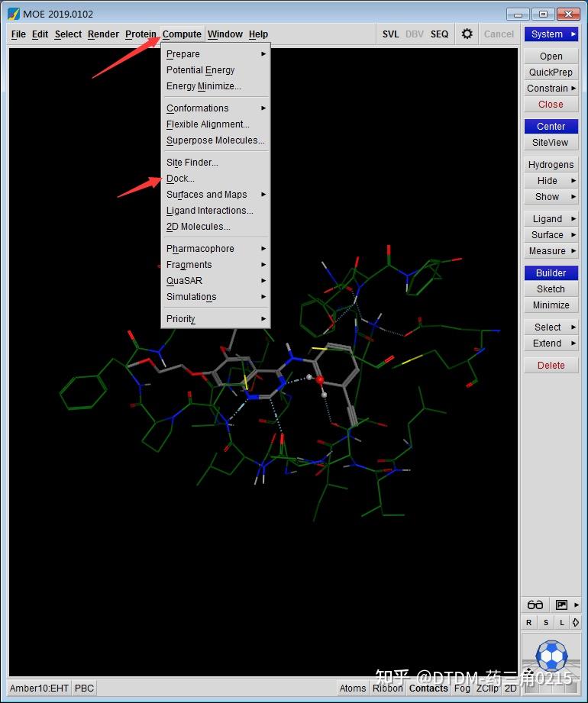Viewport: 588px width, 703px height.
Task: Open the Render menu
Action: [x=103, y=34]
